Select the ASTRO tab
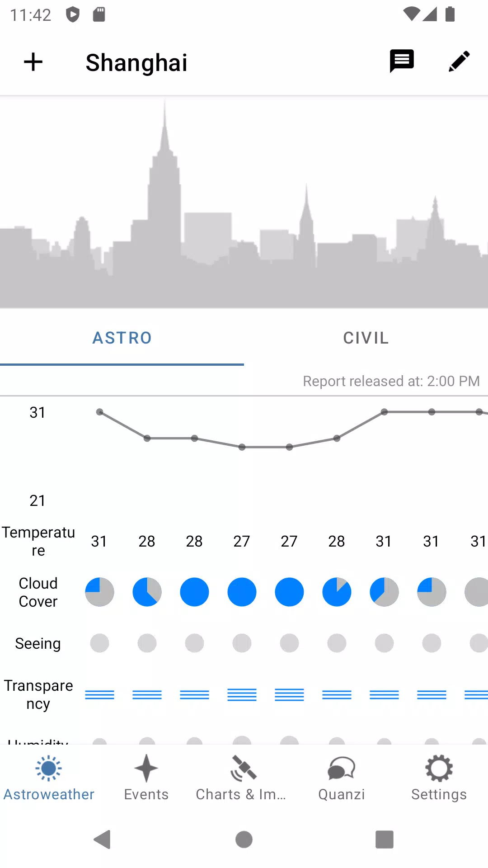This screenshot has height=868, width=488. [122, 338]
